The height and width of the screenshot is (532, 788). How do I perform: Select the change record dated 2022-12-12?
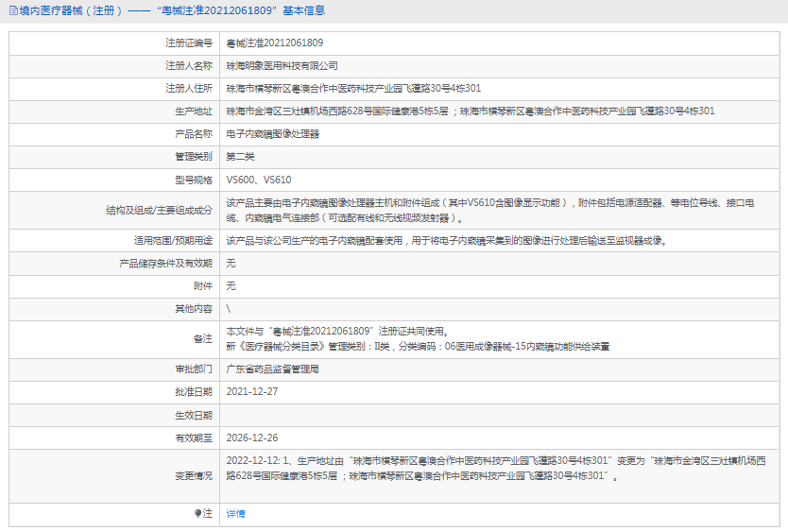pos(496,468)
